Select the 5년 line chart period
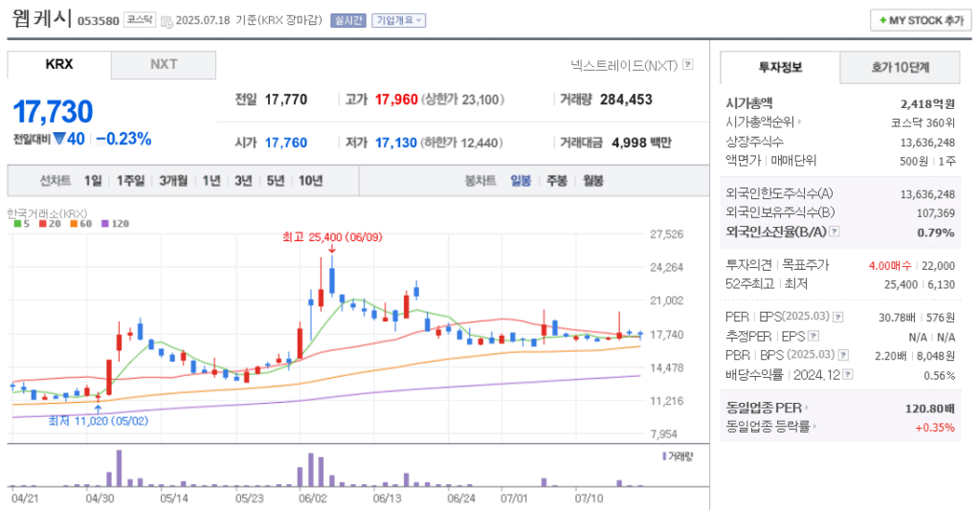Image resolution: width=980 pixels, height=510 pixels. coord(276,181)
